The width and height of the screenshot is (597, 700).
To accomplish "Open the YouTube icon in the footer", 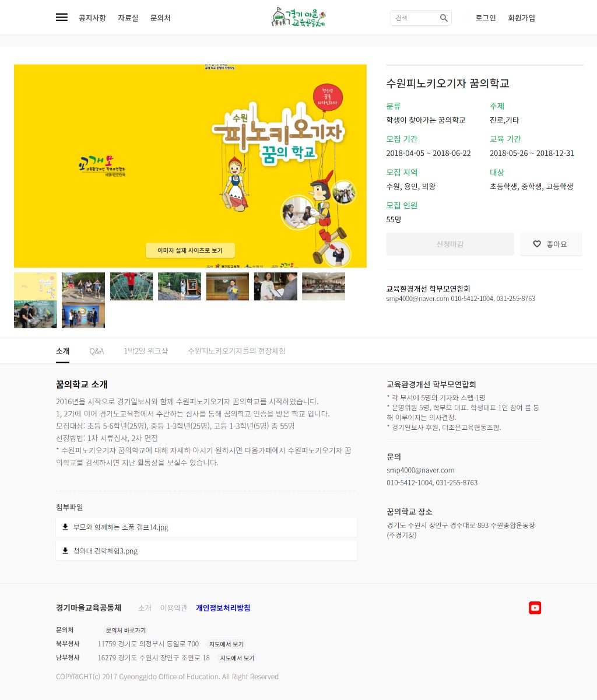I will point(535,608).
